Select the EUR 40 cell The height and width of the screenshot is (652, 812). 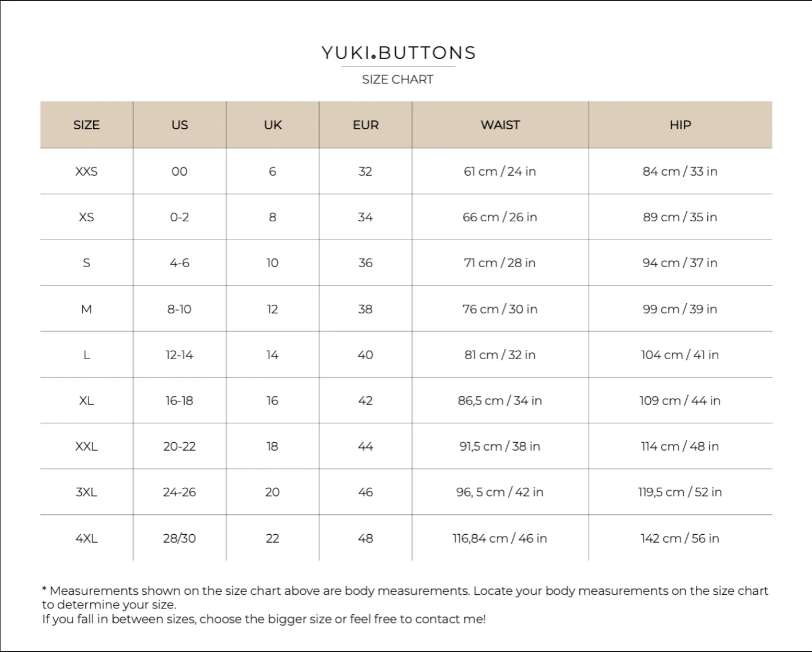pyautogui.click(x=365, y=355)
